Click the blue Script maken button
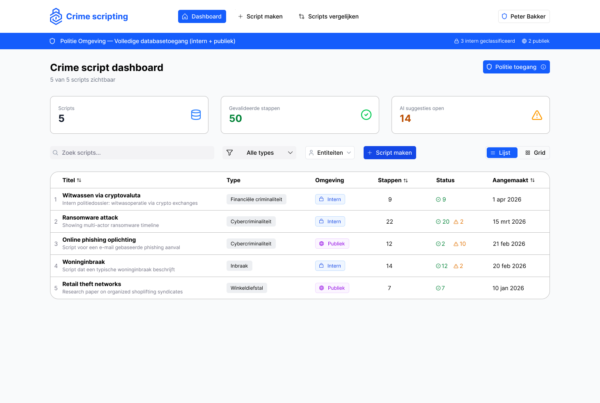This screenshot has height=403, width=600. click(390, 153)
